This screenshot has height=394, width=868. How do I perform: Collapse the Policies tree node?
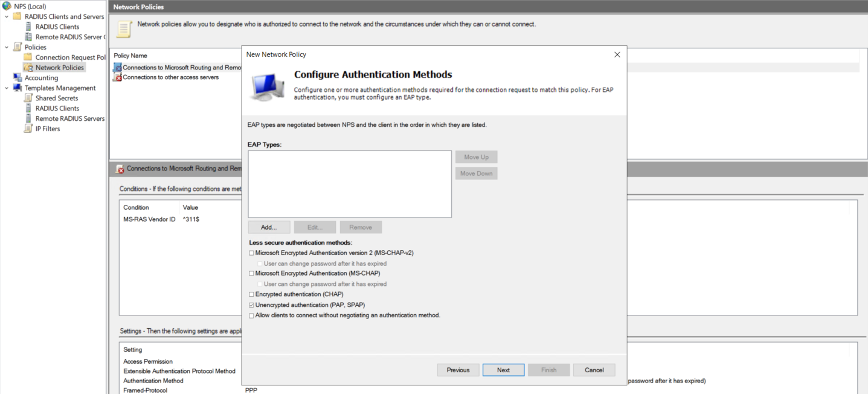pyautogui.click(x=7, y=47)
